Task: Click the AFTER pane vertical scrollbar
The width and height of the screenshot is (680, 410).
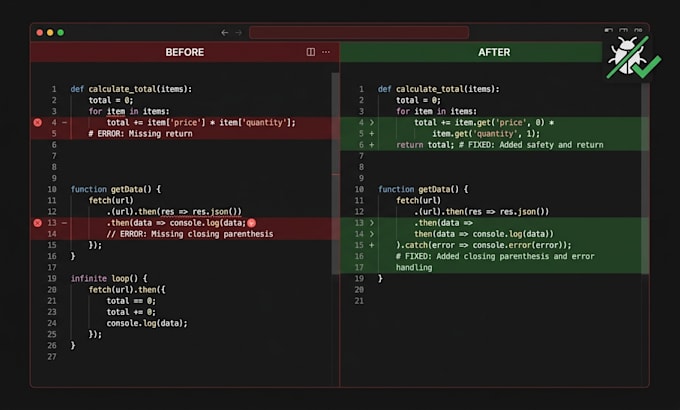Action: [x=645, y=178]
